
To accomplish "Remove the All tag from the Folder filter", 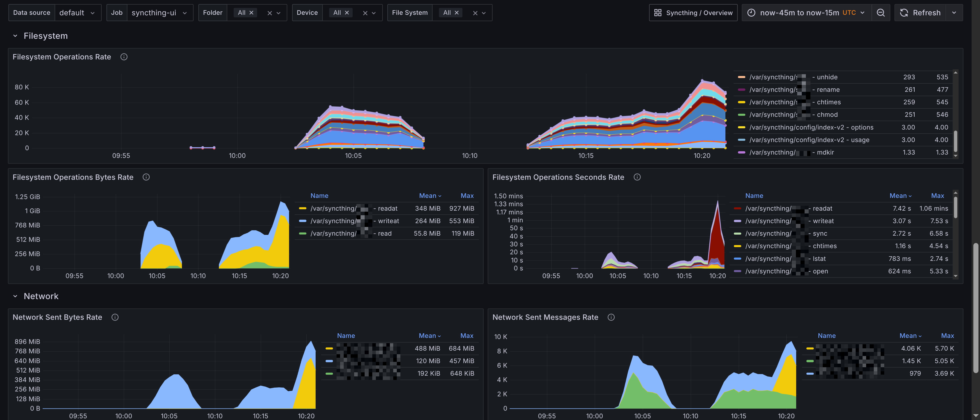I will point(251,12).
